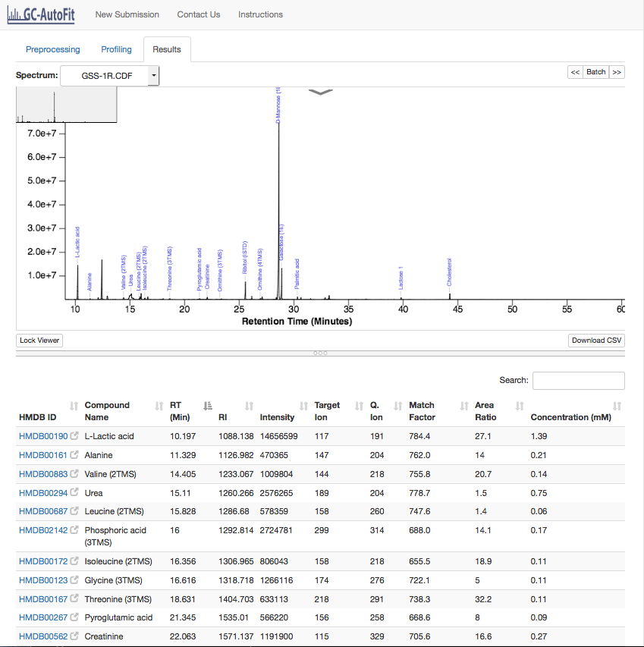Screen dimensions: 644x647
Task: Click the GC-AutoFit logo
Action: click(41, 15)
